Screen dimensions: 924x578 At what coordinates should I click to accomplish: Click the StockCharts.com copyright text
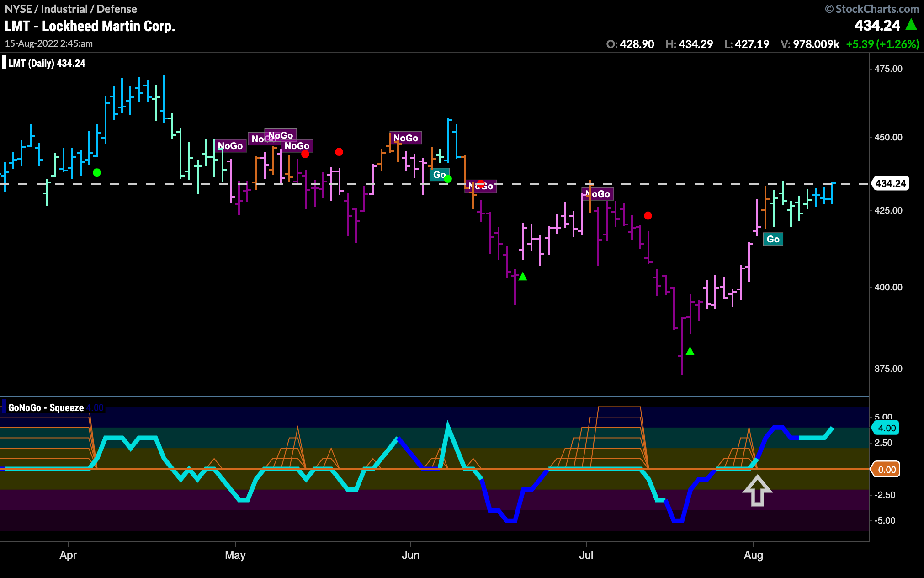(872, 9)
